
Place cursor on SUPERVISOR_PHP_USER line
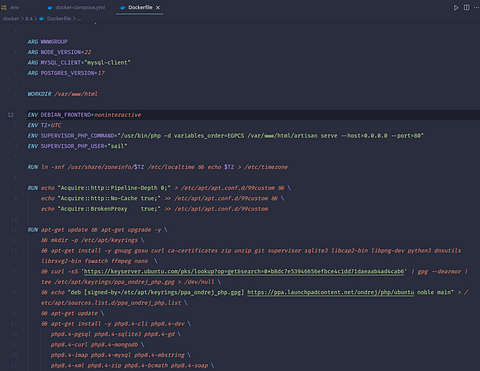[77, 146]
